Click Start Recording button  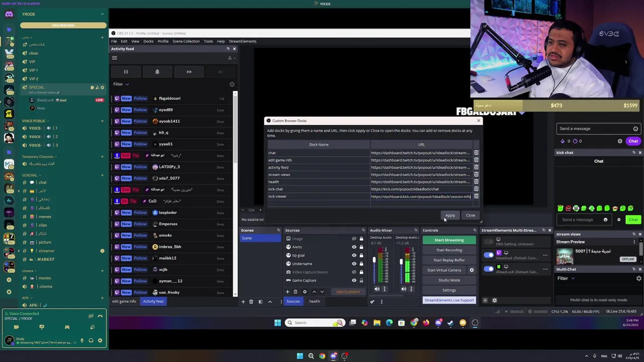coord(449,250)
